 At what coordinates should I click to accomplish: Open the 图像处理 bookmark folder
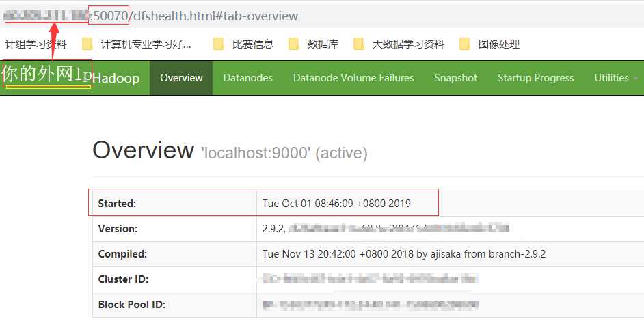(489, 44)
